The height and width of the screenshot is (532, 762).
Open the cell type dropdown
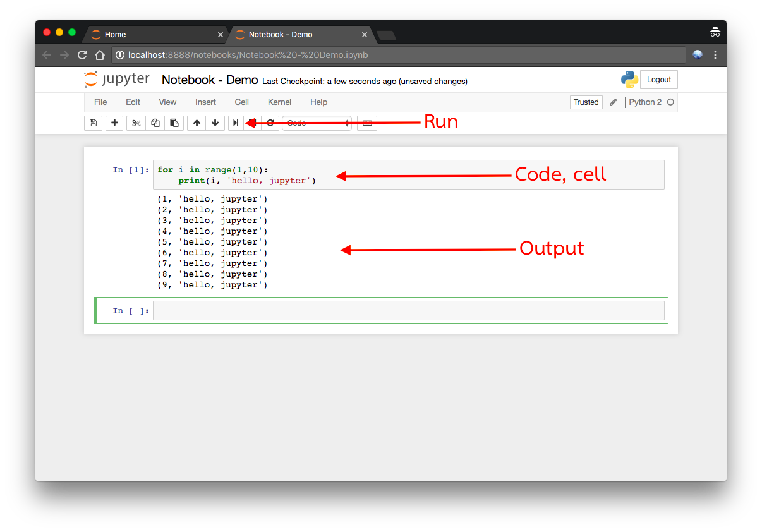click(317, 123)
